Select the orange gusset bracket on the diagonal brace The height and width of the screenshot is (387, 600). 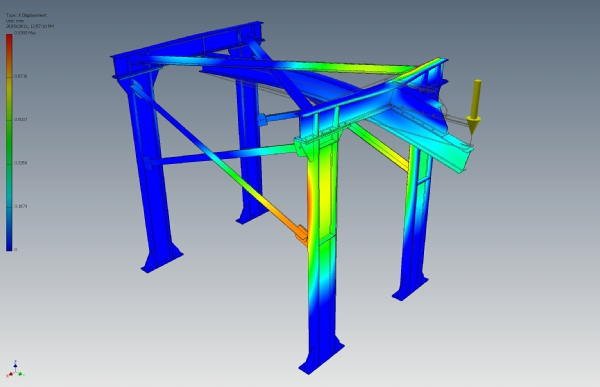click(302, 235)
